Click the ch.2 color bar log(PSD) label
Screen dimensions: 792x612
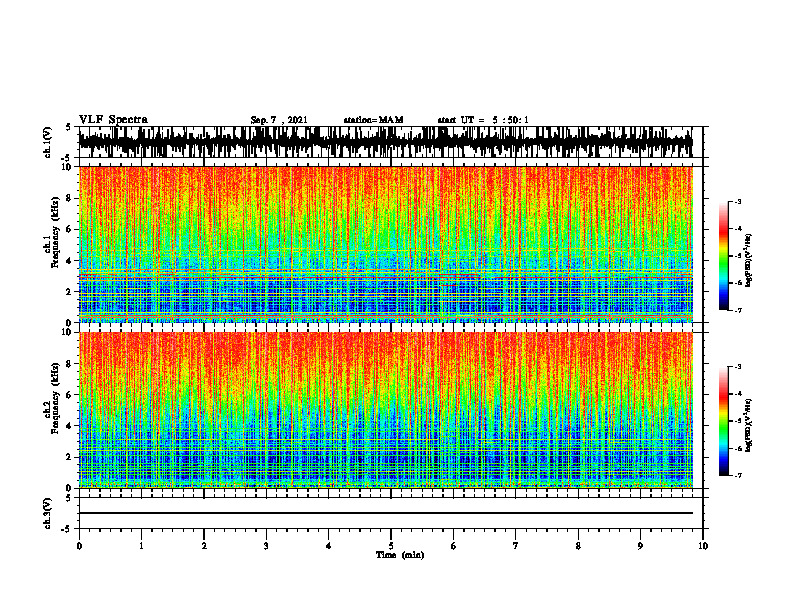point(749,426)
